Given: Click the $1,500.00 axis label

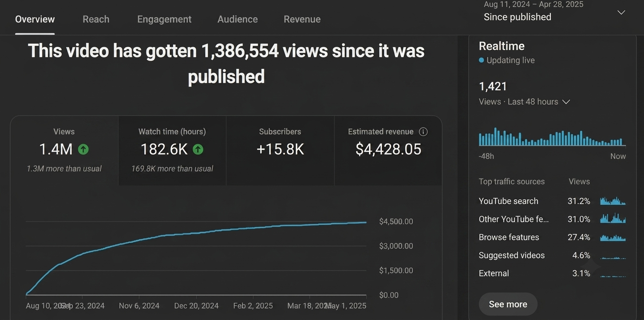Looking at the screenshot, I should click(396, 270).
